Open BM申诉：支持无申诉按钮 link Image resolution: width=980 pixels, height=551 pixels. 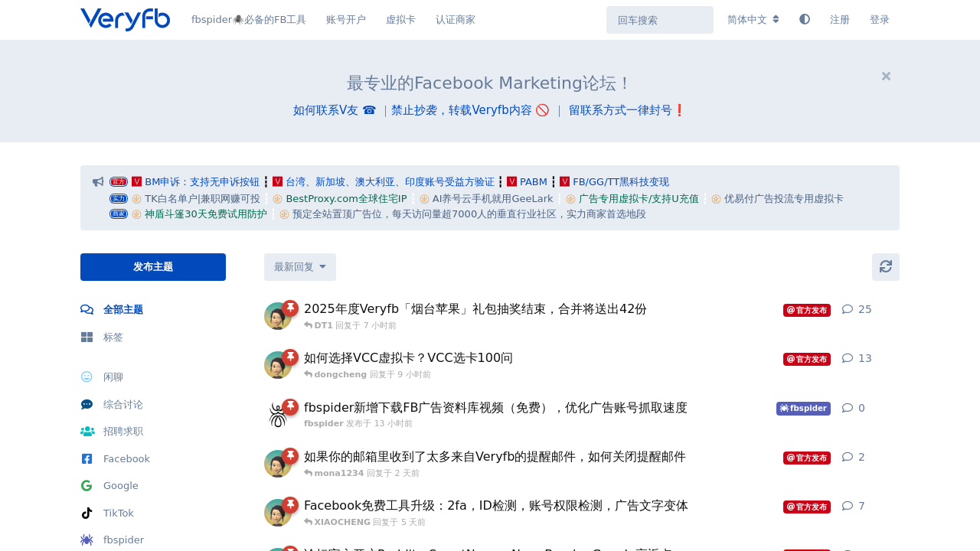point(202,182)
